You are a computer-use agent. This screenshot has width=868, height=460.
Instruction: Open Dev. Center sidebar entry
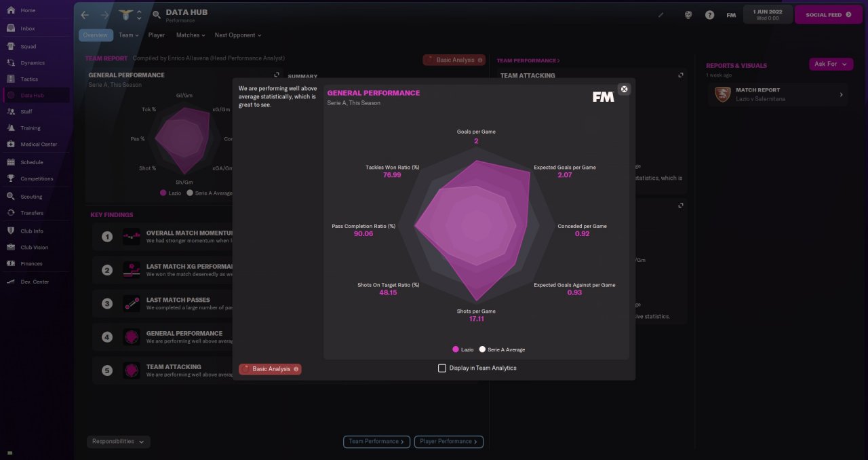coord(35,282)
